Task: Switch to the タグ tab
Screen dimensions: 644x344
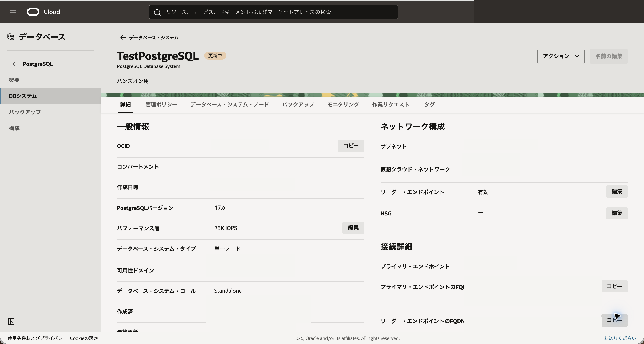Action: (x=429, y=105)
